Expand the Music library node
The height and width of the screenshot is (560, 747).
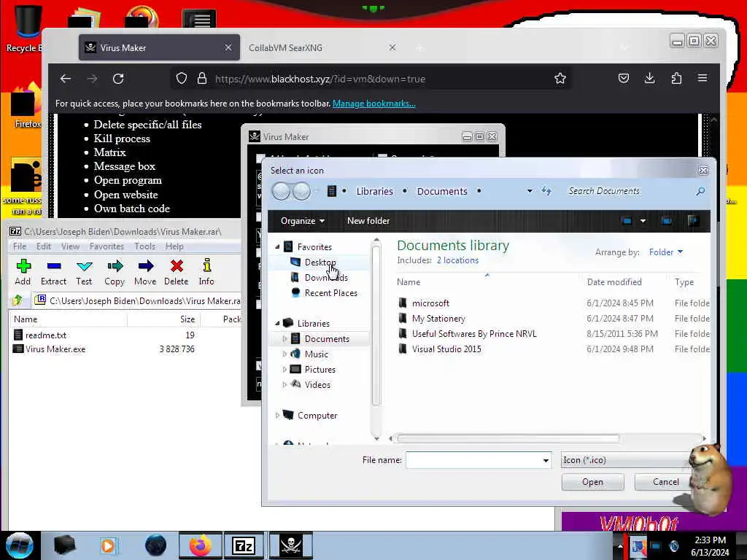(285, 354)
